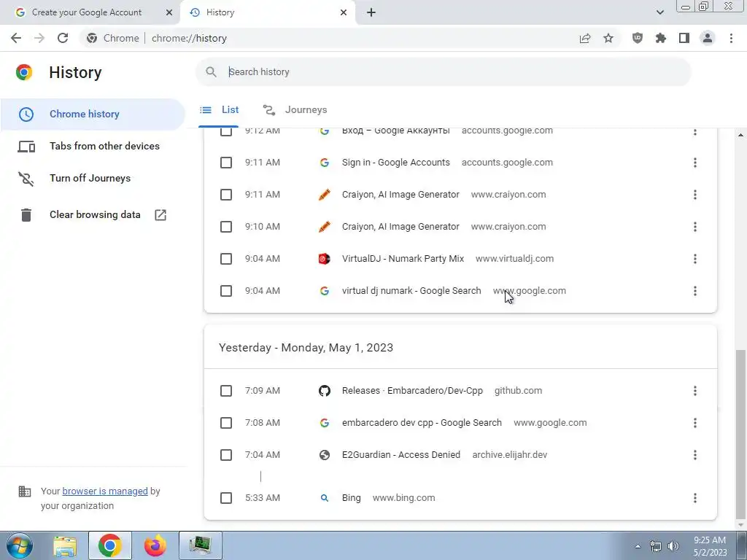Viewport: 747px width, 560px height.
Task: Check the VirtualDJ - Numark Party Mix entry
Action: tap(226, 259)
